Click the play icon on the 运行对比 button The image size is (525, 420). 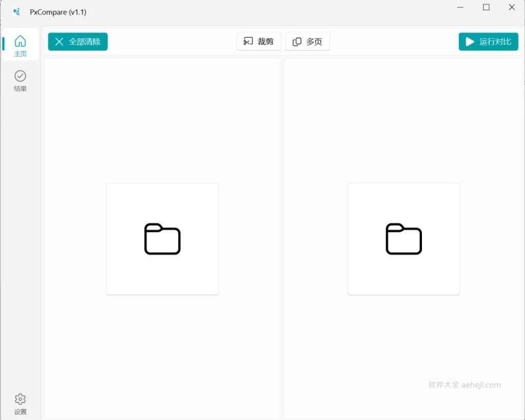pyautogui.click(x=469, y=42)
